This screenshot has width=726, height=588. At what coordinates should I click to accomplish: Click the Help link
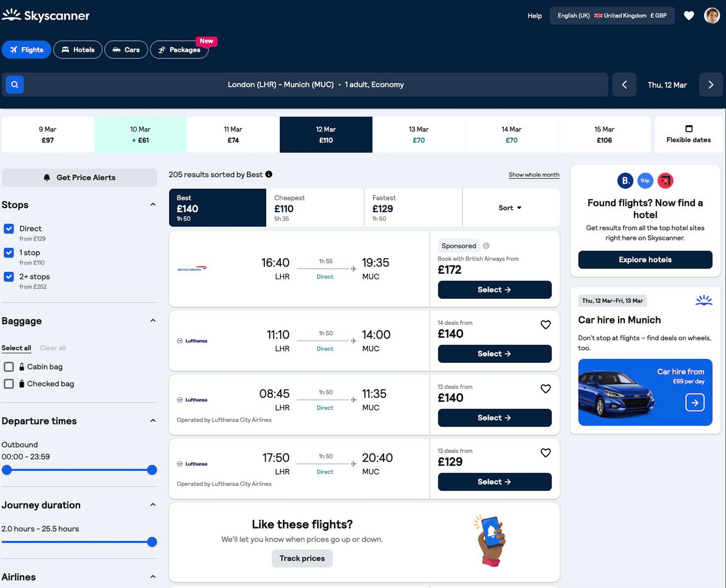pos(535,15)
